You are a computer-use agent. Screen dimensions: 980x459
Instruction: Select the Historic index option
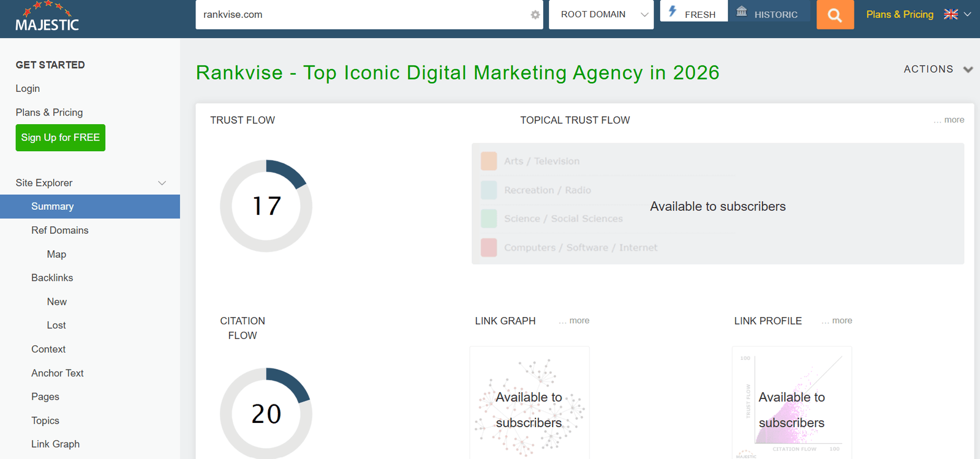click(x=769, y=12)
